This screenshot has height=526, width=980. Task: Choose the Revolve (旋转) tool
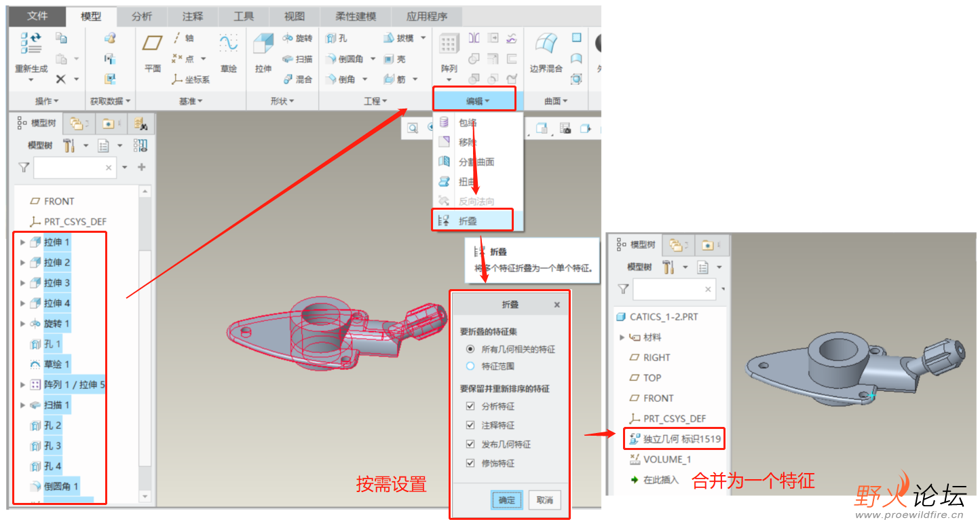pyautogui.click(x=297, y=38)
